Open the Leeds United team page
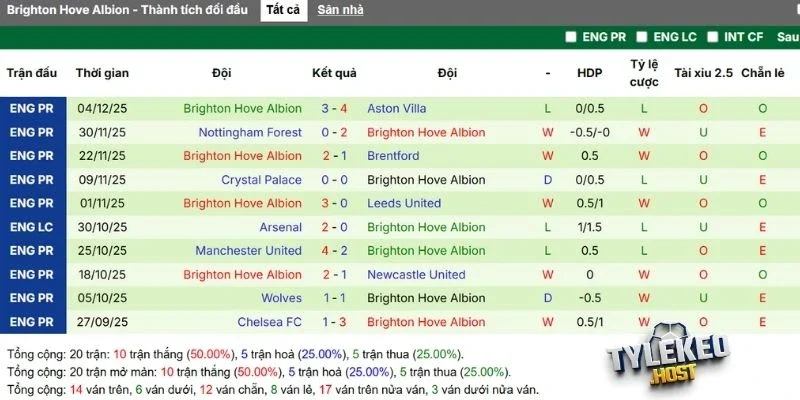Screen dimensions: 800x400 (x=404, y=203)
